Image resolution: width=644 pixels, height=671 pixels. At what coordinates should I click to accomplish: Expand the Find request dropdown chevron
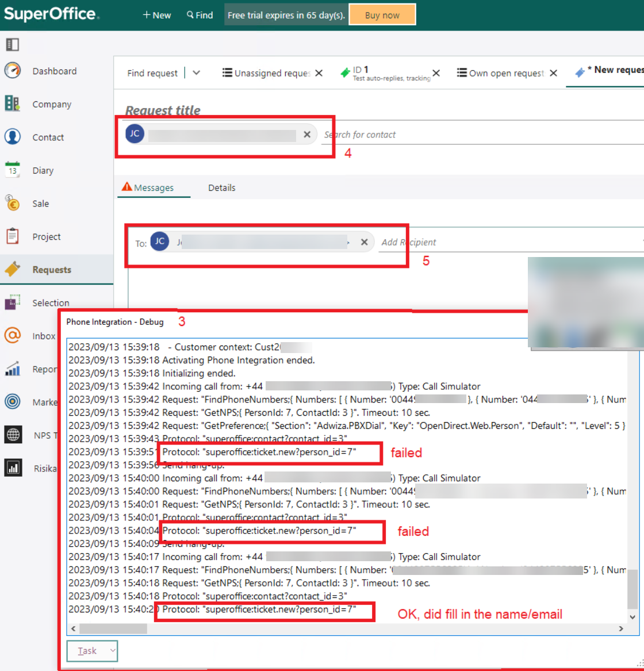pos(196,73)
